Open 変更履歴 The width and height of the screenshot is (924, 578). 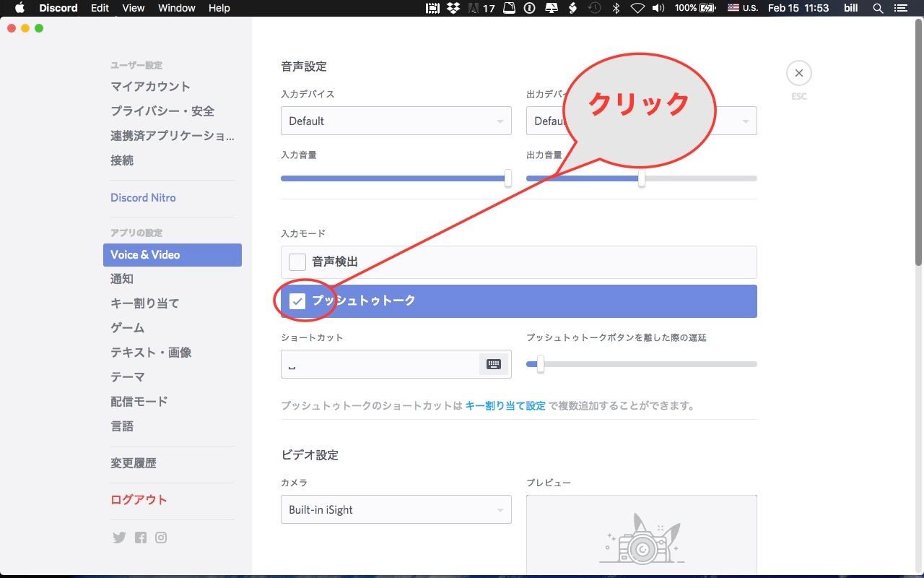point(134,463)
